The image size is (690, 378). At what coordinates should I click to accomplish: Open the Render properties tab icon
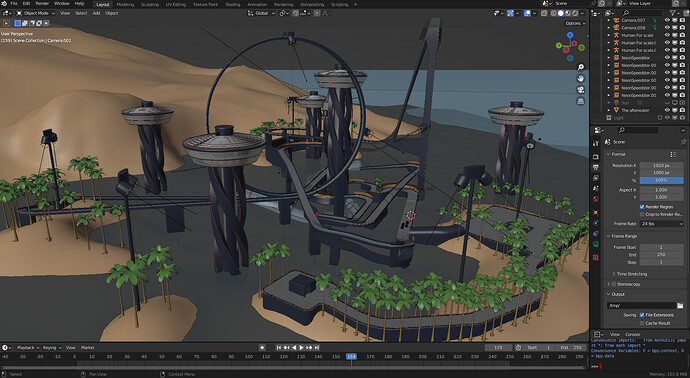(x=595, y=157)
